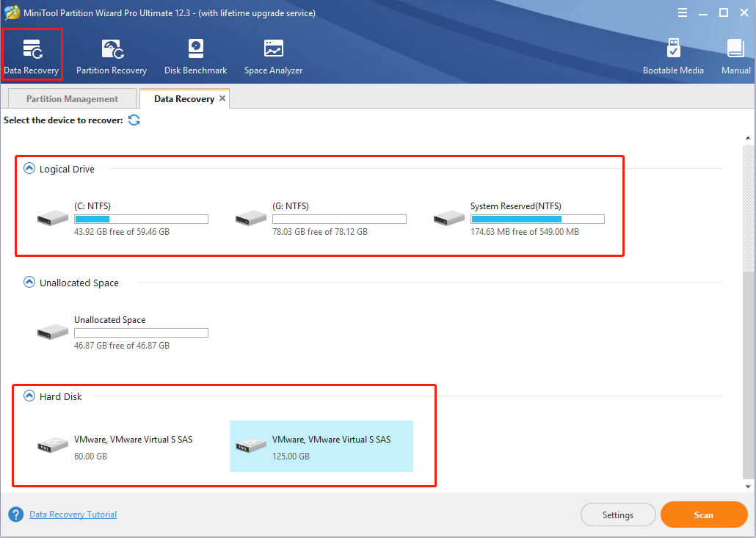The height and width of the screenshot is (538, 756).
Task: Collapse the Unallocated Space section
Action: click(29, 282)
